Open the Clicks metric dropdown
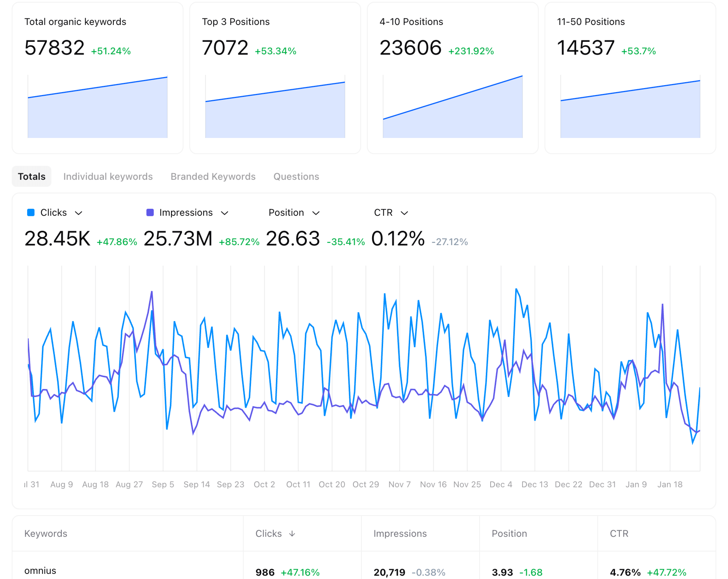728x579 pixels. point(80,213)
